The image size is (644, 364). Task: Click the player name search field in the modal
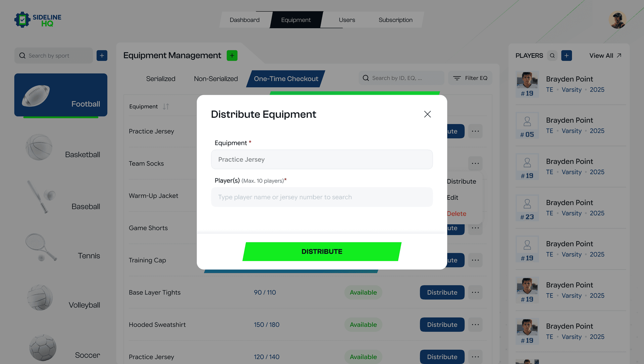tap(322, 197)
